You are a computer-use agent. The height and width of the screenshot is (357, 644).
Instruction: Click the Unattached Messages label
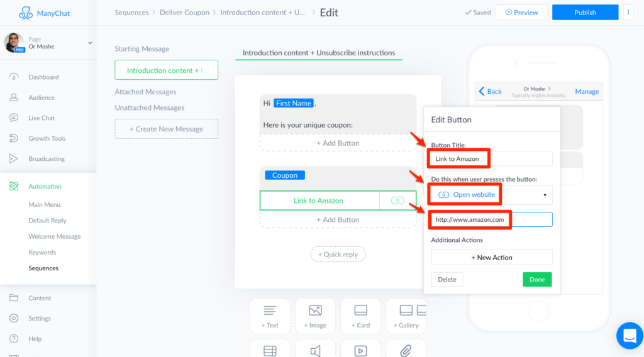click(x=150, y=107)
